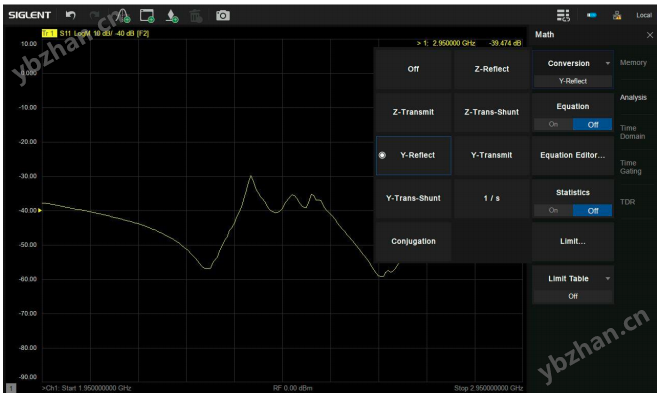Switch to the Time Gating tab
Image resolution: width=661 pixels, height=397 pixels.
(631, 167)
